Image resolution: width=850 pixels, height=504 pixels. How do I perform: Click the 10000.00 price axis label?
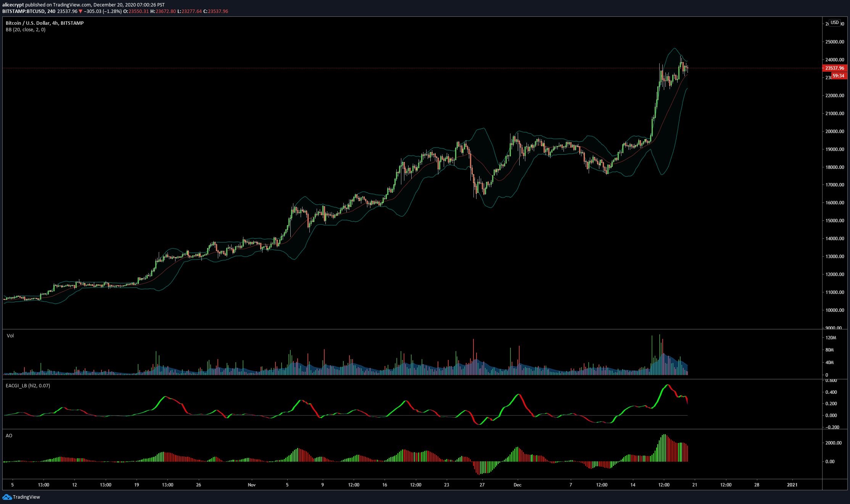835,310
